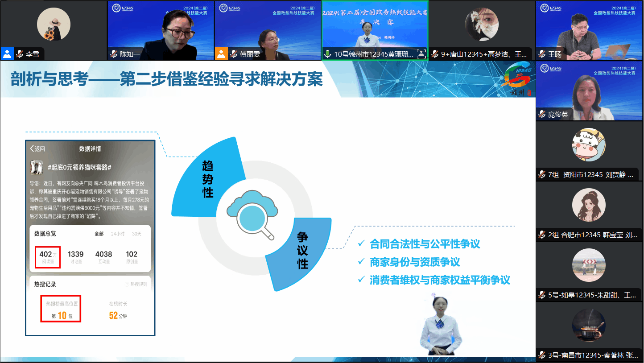Click the blue host badge on 李雪's tile
Image resolution: width=644 pixels, height=363 pixels.
point(7,54)
